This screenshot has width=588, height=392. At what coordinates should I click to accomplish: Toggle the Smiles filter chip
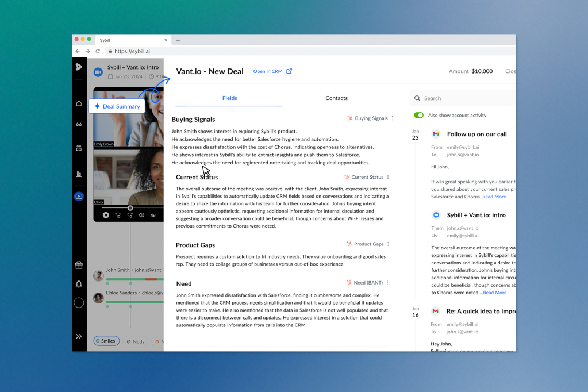pos(106,341)
